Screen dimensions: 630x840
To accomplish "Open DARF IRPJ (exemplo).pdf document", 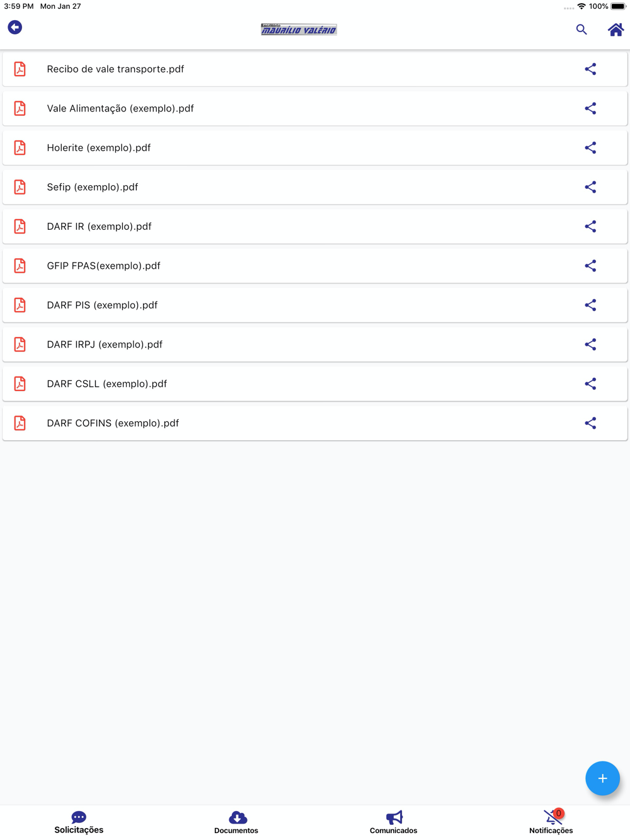I will [105, 344].
